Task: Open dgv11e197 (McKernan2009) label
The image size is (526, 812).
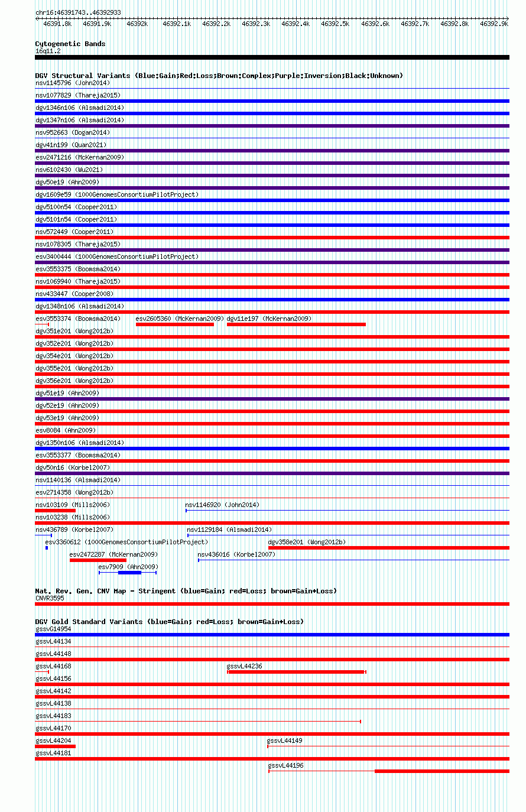Action: tap(269, 319)
